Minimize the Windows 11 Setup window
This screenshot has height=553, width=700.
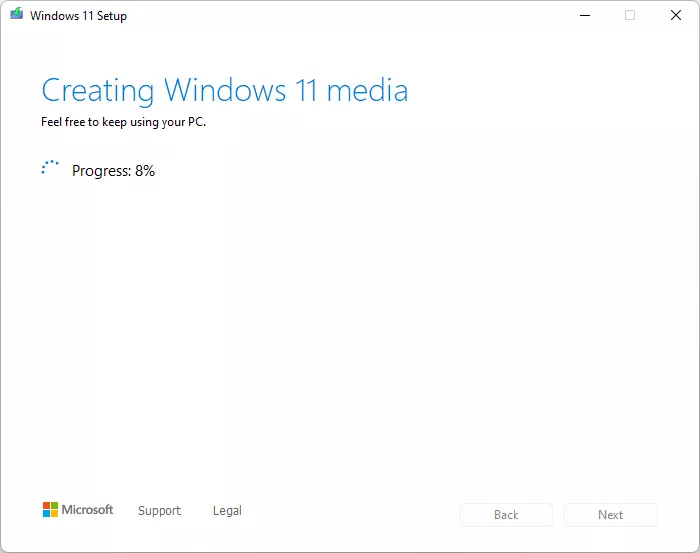coord(585,15)
